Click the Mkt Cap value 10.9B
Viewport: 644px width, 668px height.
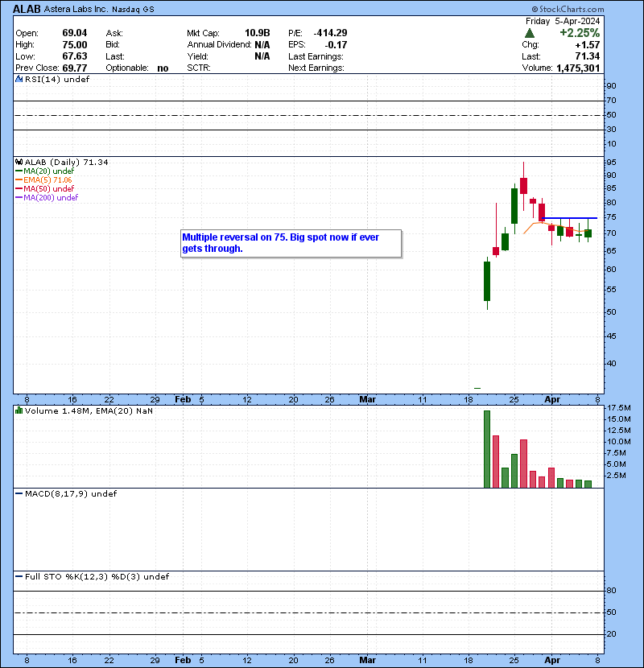point(257,33)
